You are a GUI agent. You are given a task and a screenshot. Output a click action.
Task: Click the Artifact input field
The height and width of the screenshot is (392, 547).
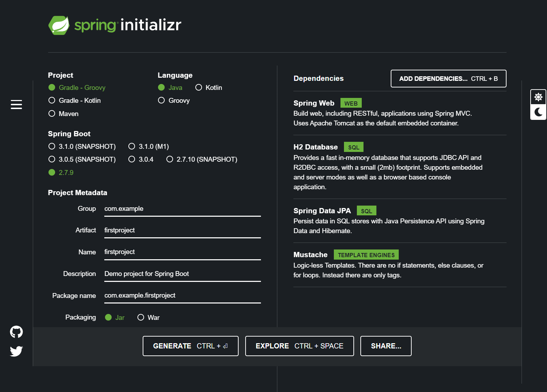(182, 231)
